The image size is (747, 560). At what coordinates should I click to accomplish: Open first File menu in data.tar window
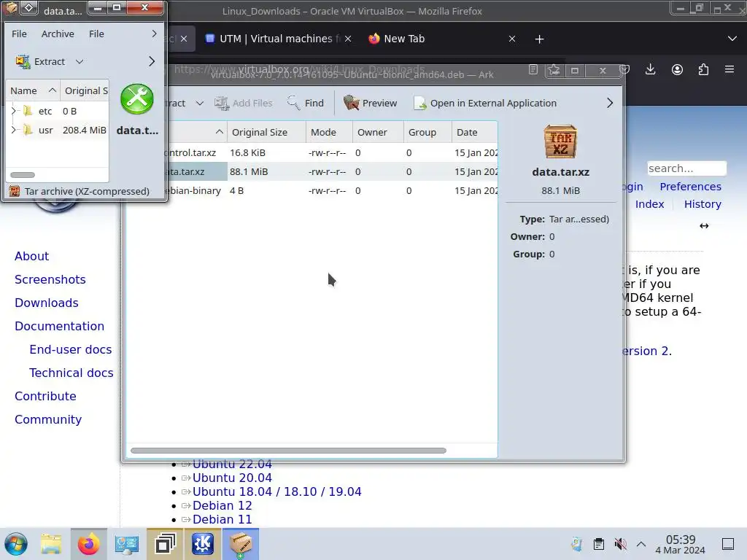[19, 34]
